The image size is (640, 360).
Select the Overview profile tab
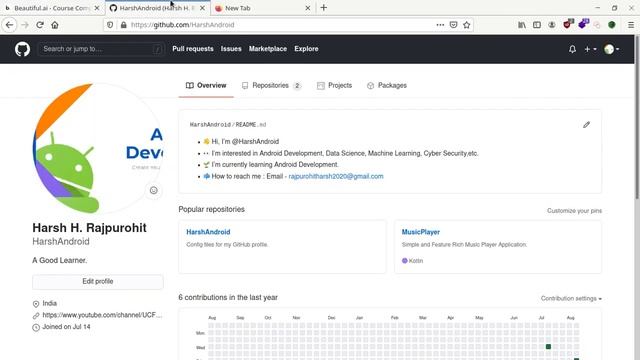(206, 86)
